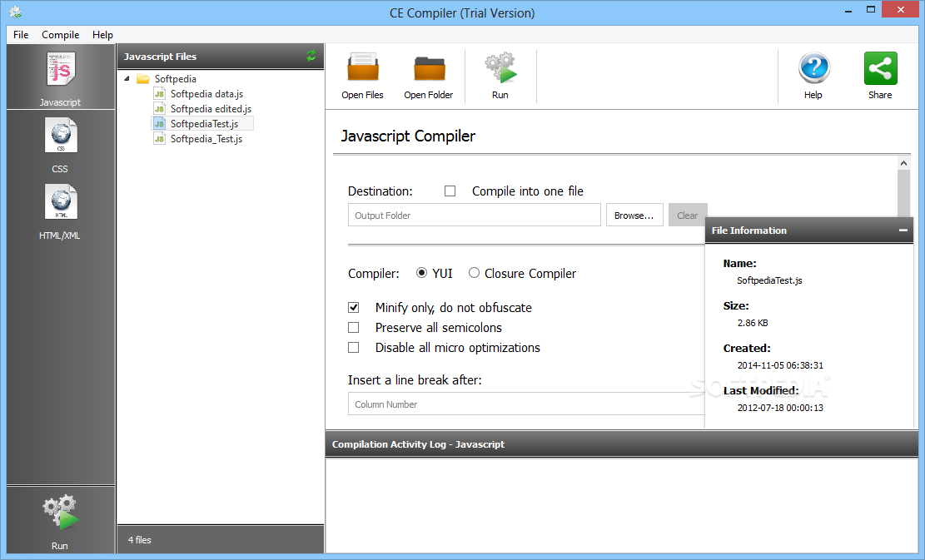Click the JS file icon beside Softpedia edited.js

point(159,108)
